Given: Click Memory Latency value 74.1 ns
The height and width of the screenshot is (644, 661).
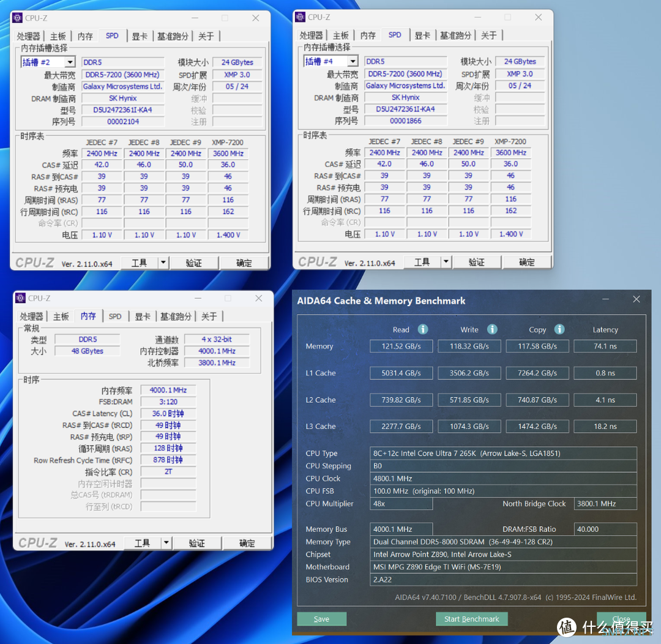Looking at the screenshot, I should pos(605,346).
